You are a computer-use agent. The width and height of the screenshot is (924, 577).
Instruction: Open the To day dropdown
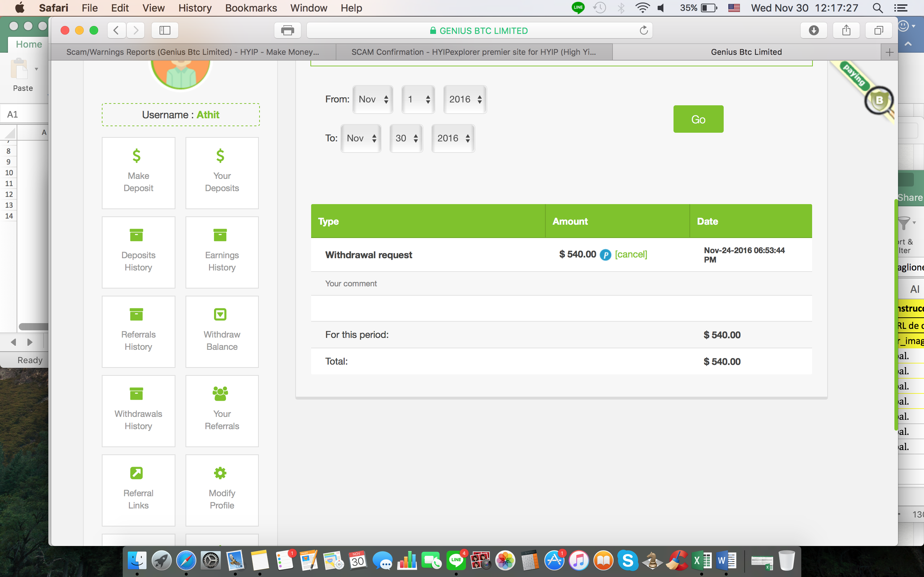coord(406,138)
